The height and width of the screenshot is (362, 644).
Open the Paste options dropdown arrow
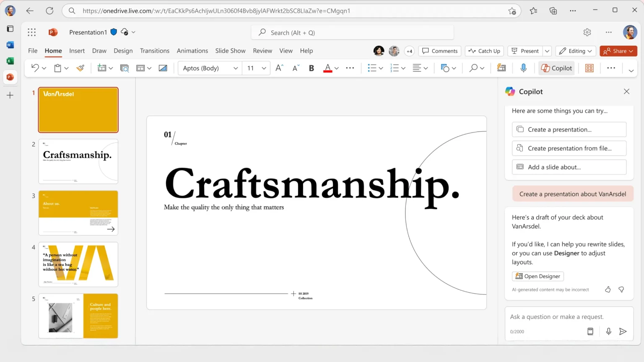click(x=66, y=68)
